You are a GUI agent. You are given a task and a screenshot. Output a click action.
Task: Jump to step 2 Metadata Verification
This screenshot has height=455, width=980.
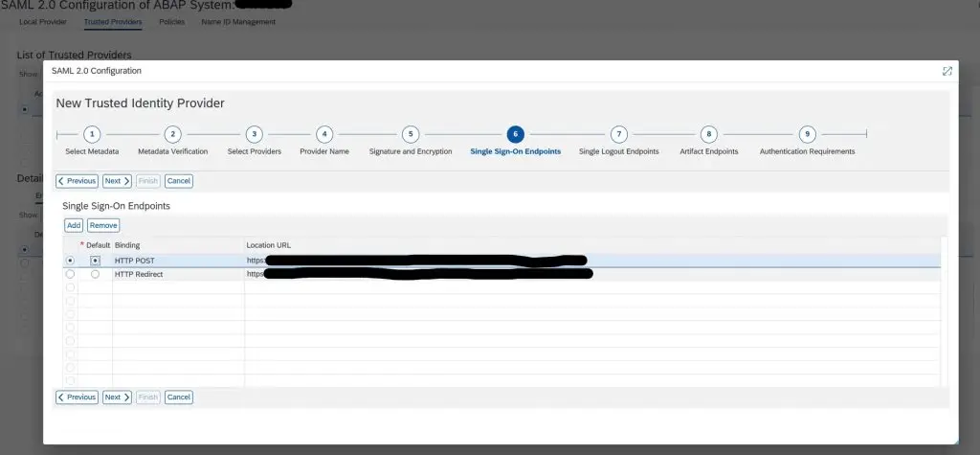point(172,134)
